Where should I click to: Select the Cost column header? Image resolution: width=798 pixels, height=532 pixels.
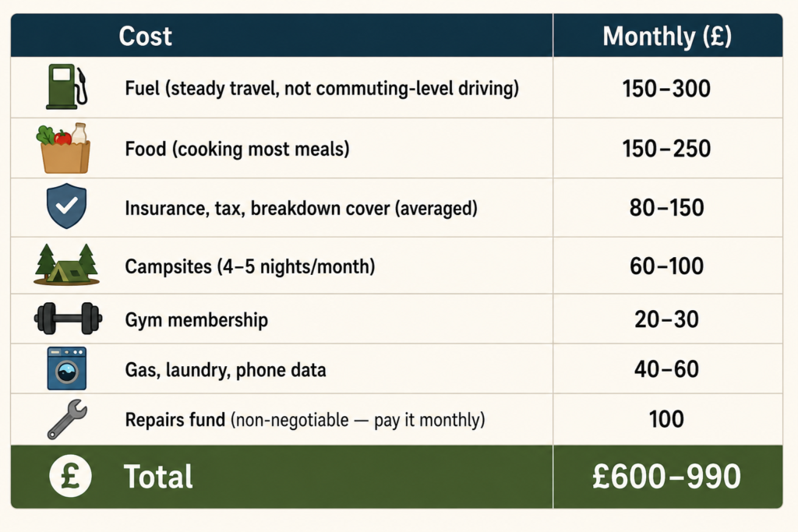(146, 36)
